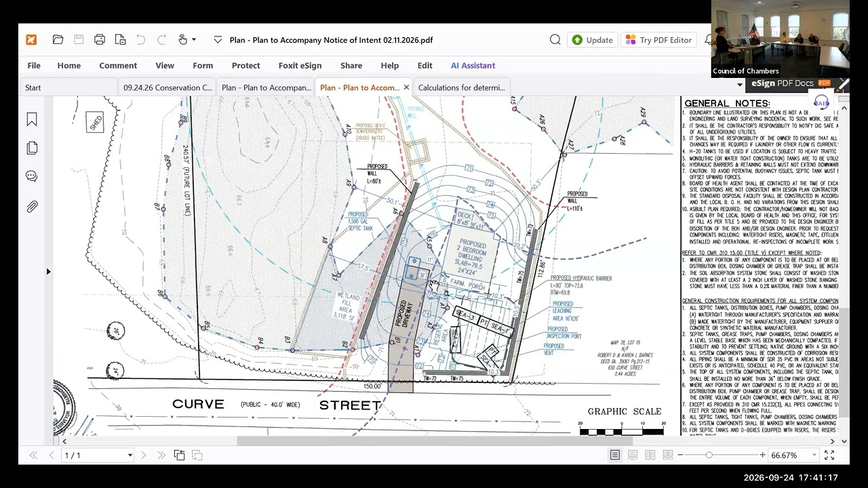The image size is (868, 488).
Task: Open the Bookmarks panel
Action: coord(32,120)
